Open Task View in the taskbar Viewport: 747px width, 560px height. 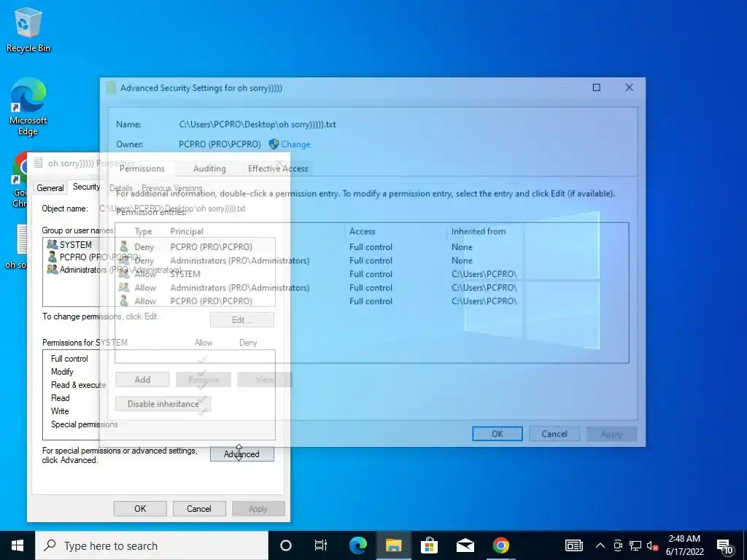[321, 545]
